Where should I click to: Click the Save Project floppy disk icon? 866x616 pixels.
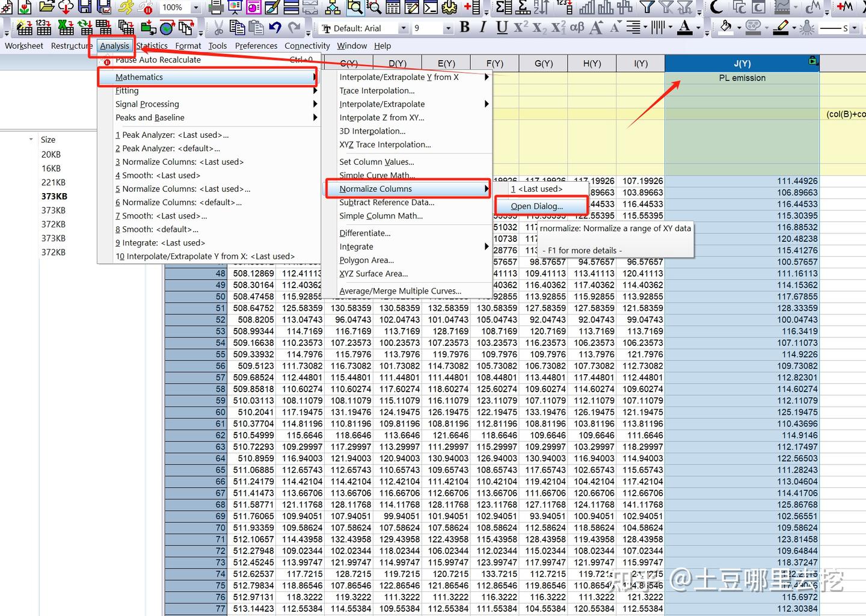85,7
